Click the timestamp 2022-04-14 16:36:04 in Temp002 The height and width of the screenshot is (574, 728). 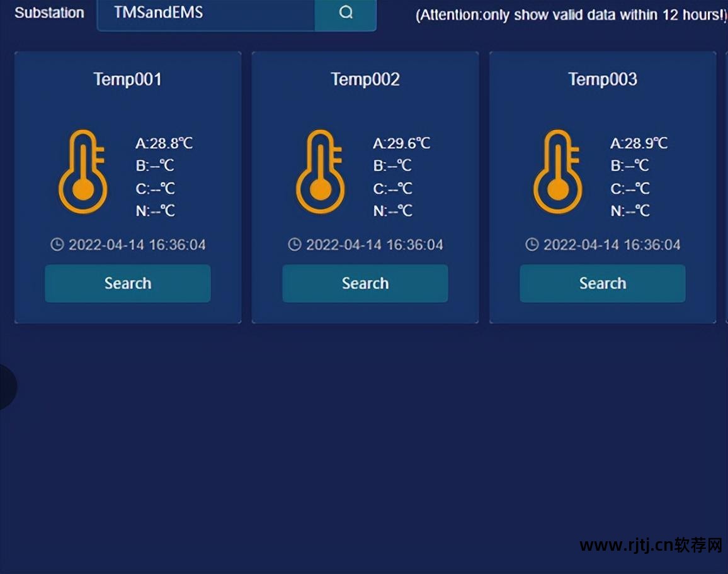[375, 245]
